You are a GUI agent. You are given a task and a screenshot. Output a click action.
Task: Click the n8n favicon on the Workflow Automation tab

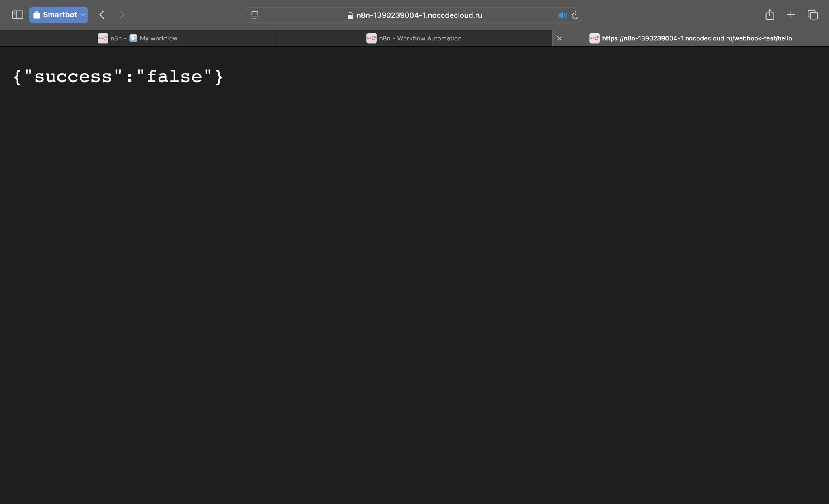tap(371, 38)
